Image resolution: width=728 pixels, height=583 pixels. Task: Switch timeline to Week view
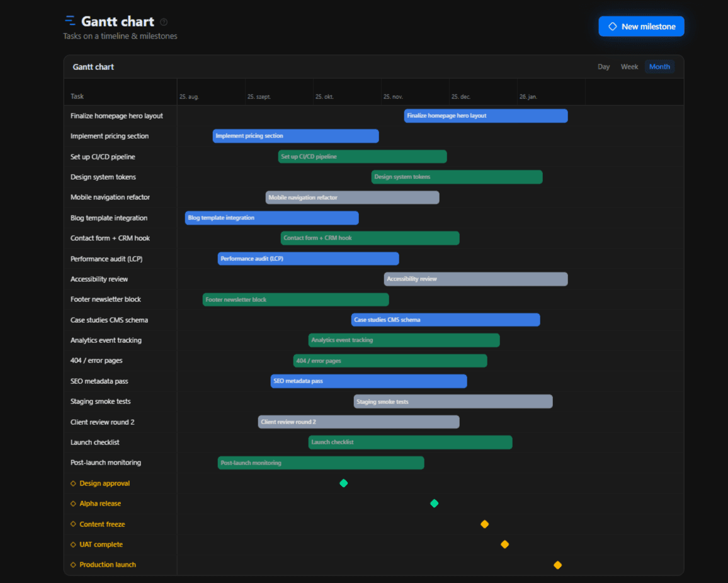click(x=629, y=67)
